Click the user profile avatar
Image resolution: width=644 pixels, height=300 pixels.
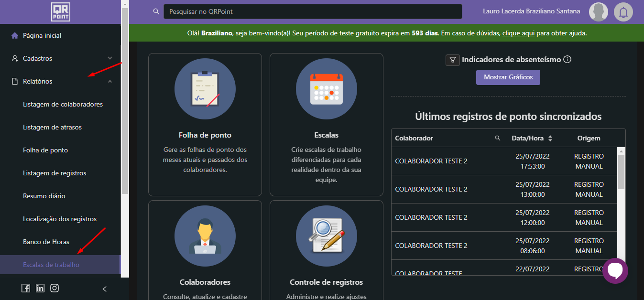click(x=598, y=12)
